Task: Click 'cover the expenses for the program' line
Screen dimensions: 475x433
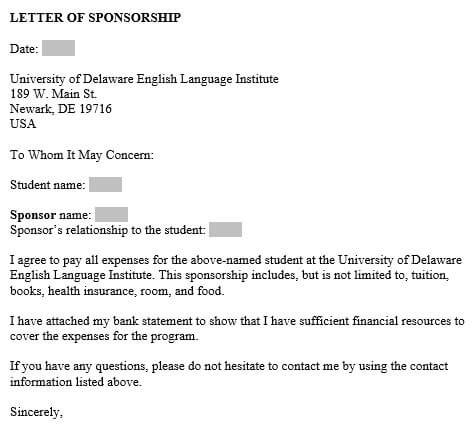Action: pos(104,336)
